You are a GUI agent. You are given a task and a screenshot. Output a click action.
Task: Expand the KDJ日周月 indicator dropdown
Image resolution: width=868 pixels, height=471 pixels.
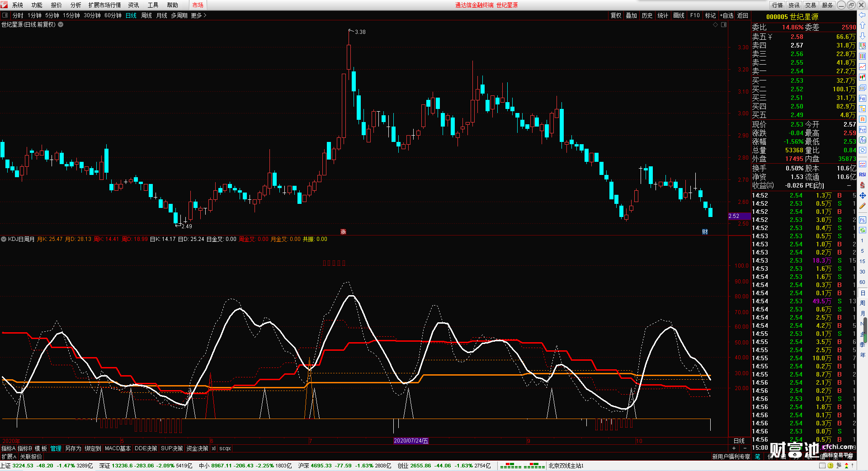(x=4, y=239)
